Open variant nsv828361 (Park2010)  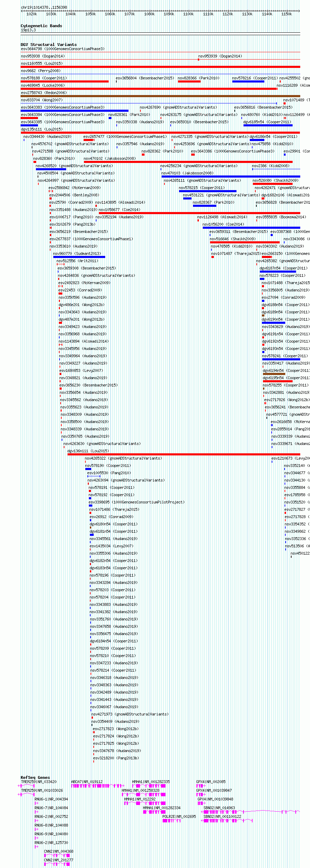tap(129, 115)
